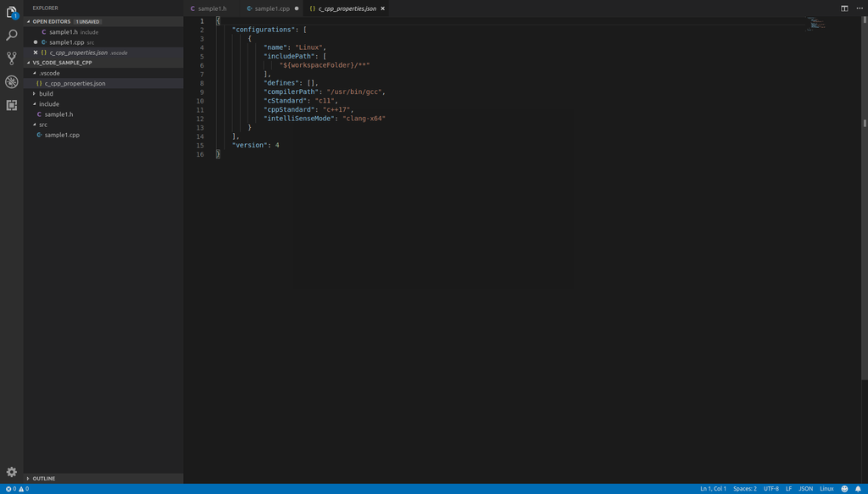Screen dimensions: 868x494
Task: Open the Debug view icon
Action: coord(11,82)
